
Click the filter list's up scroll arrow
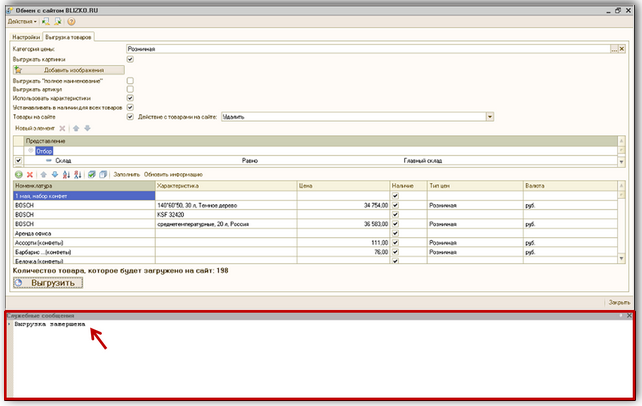(x=622, y=141)
